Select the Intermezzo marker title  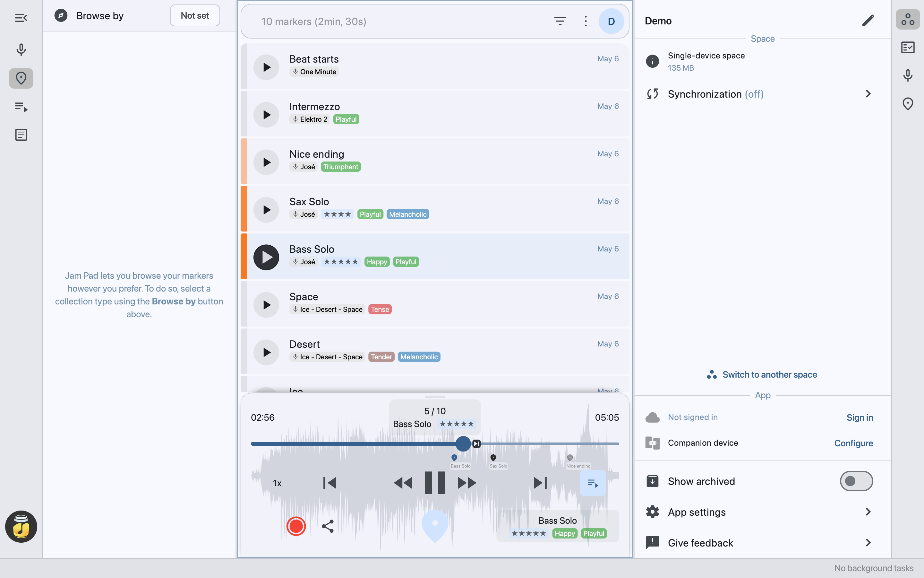point(314,107)
